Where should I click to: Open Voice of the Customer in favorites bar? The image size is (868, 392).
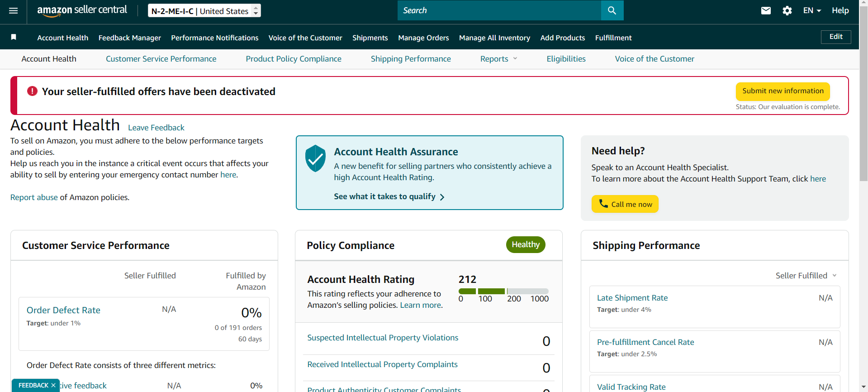click(305, 38)
